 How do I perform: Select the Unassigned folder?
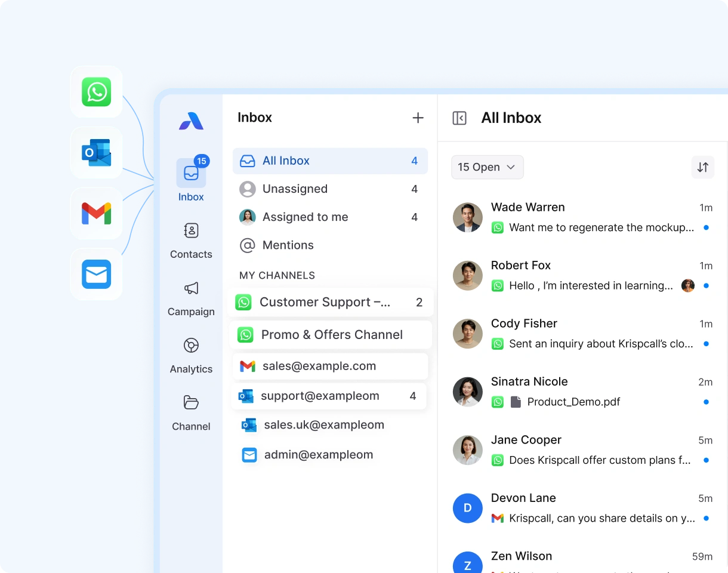pos(329,189)
